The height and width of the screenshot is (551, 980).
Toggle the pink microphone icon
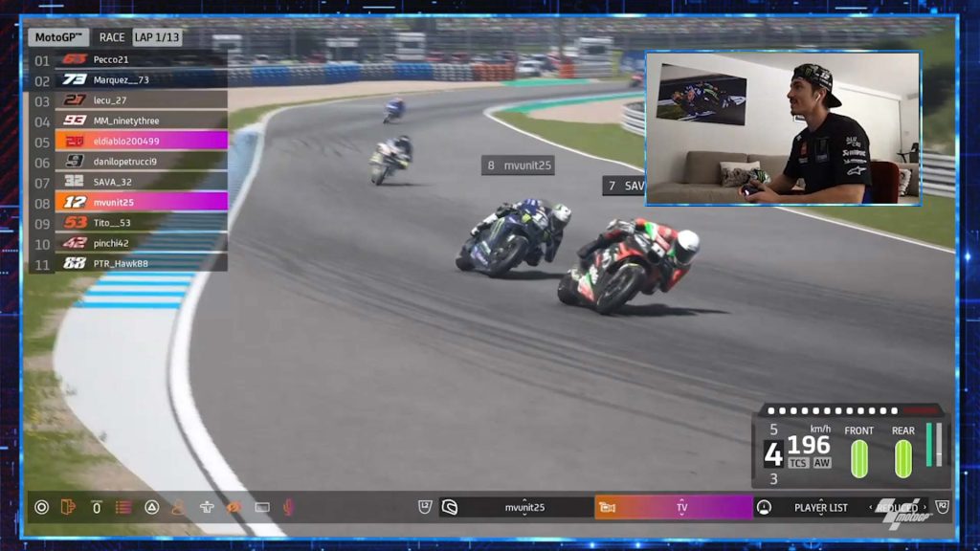pyautogui.click(x=288, y=507)
